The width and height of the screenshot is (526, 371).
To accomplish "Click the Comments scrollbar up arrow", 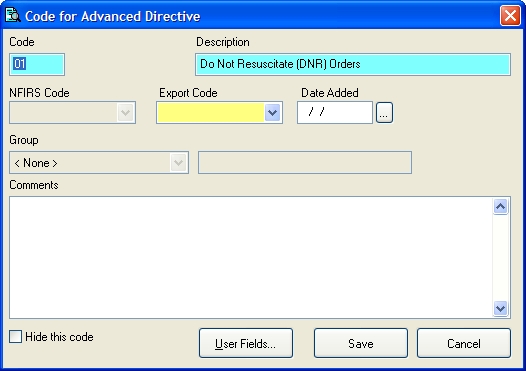I will 501,206.
